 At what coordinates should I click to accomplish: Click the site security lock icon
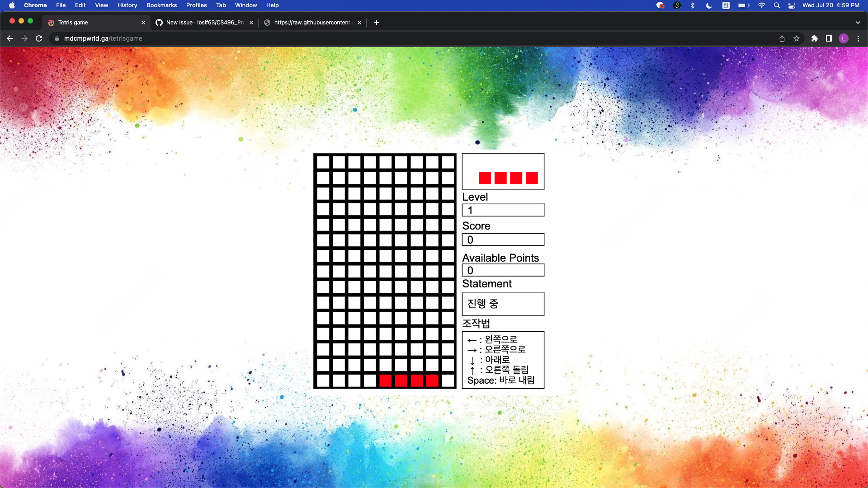57,39
